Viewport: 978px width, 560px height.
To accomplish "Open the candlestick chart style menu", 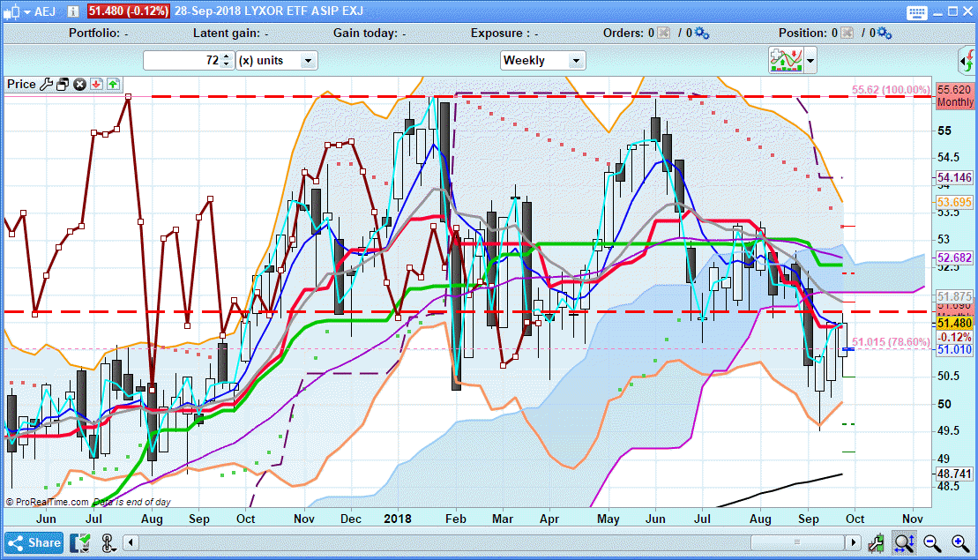I will point(16,11).
